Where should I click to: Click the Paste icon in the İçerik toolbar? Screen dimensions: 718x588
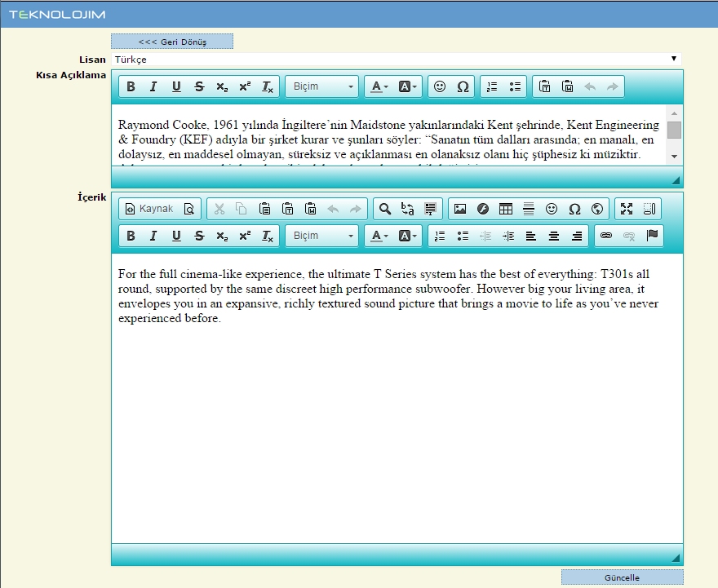(264, 209)
